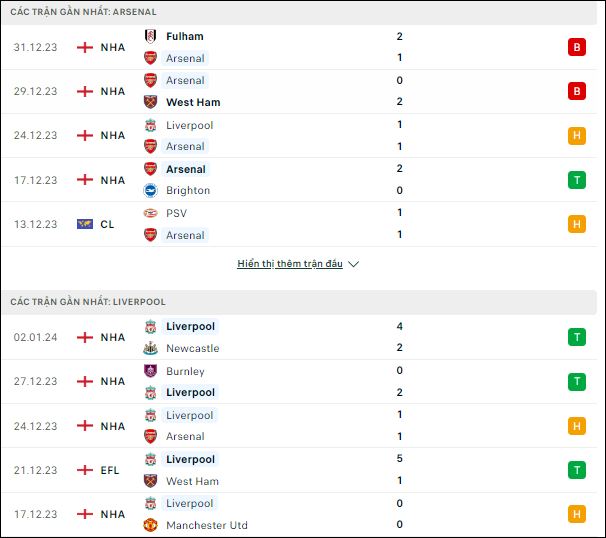The height and width of the screenshot is (538, 606).
Task: Click the Manchester Utd crest icon
Action: point(150,525)
